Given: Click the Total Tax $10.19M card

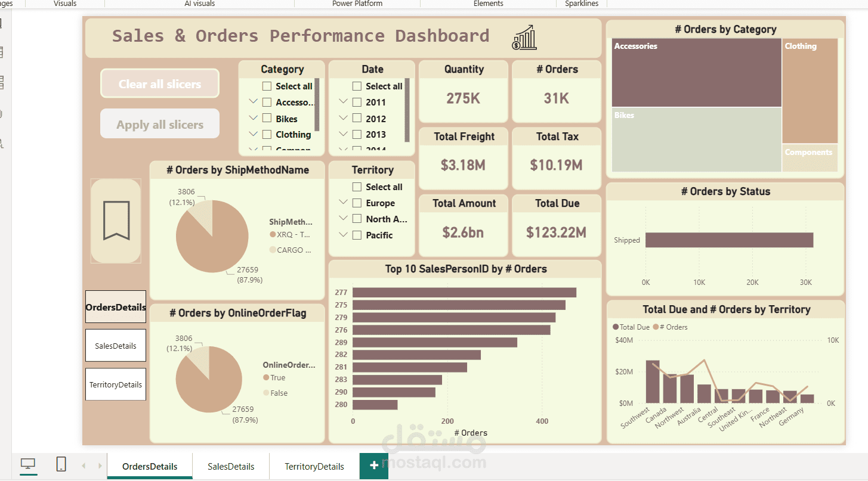Looking at the screenshot, I should tap(557, 159).
